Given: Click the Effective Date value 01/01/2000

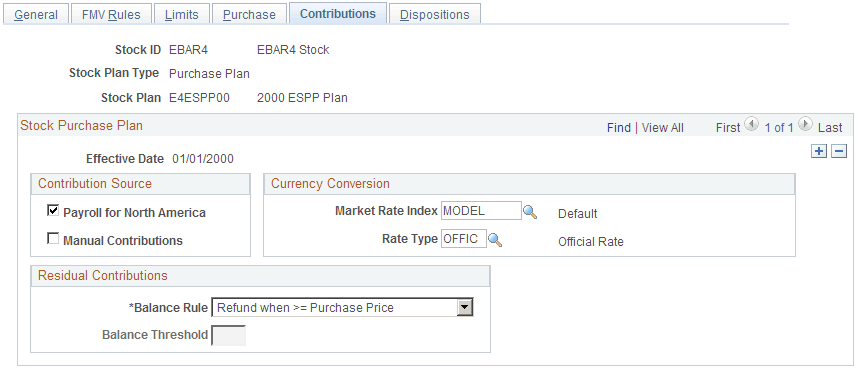Looking at the screenshot, I should 203,159.
